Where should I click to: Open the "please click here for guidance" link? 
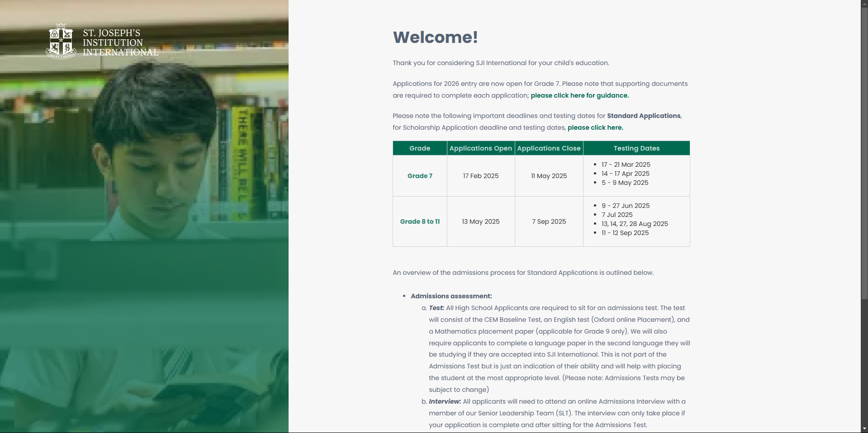[579, 95]
